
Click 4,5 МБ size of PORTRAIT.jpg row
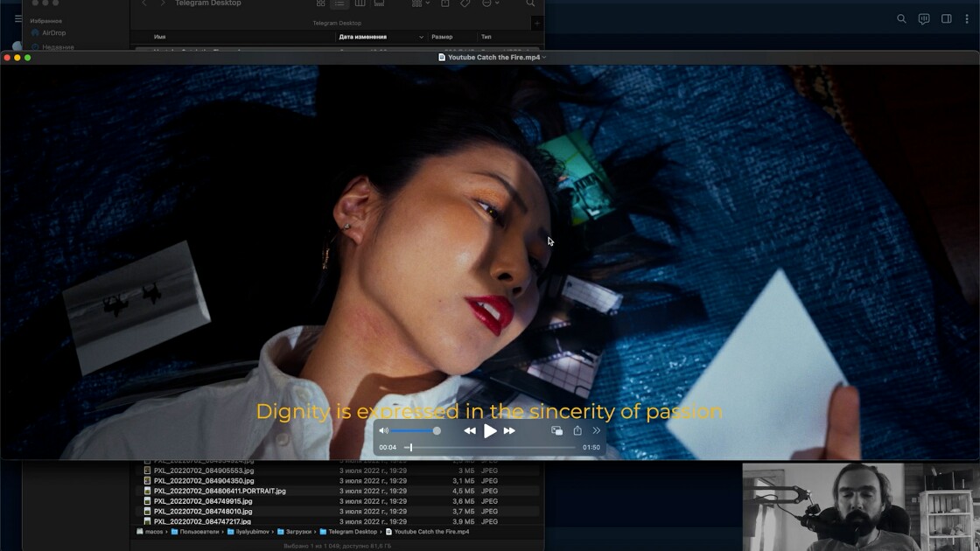[463, 491]
